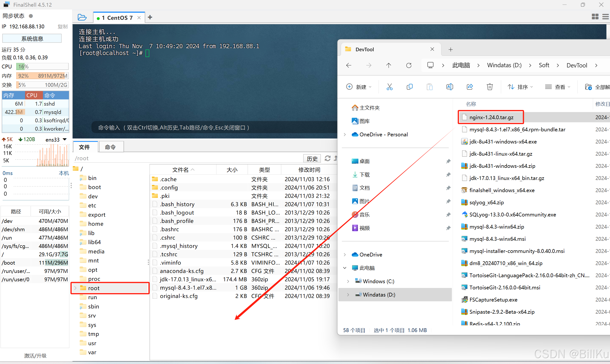Select nginx-1.24.0.tar.gz in Explorer

491,117
